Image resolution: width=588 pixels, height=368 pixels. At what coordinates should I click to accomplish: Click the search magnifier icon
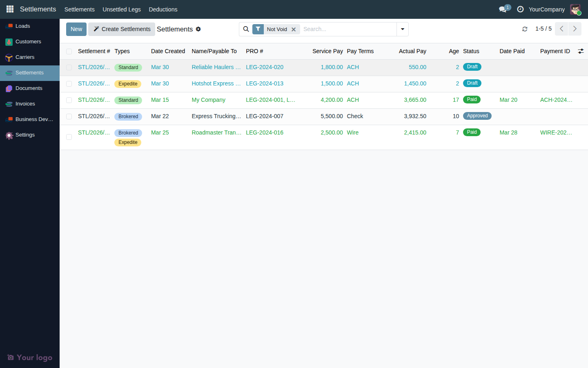246,29
